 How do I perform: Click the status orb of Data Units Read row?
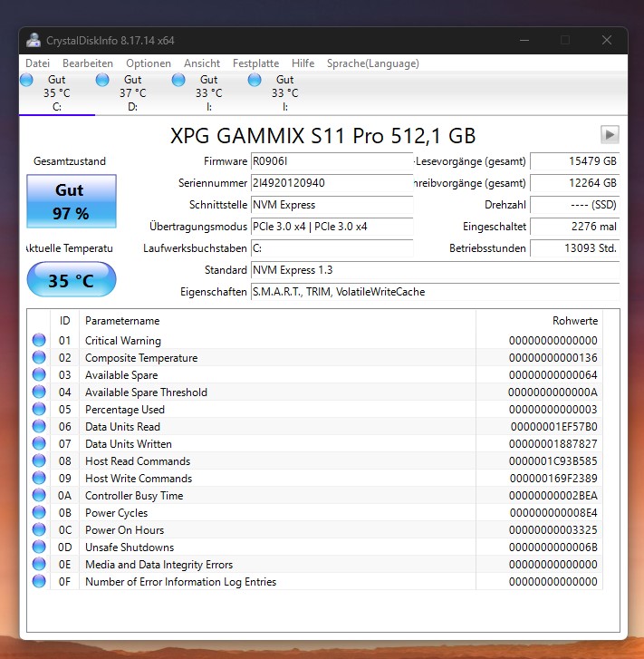coord(39,426)
